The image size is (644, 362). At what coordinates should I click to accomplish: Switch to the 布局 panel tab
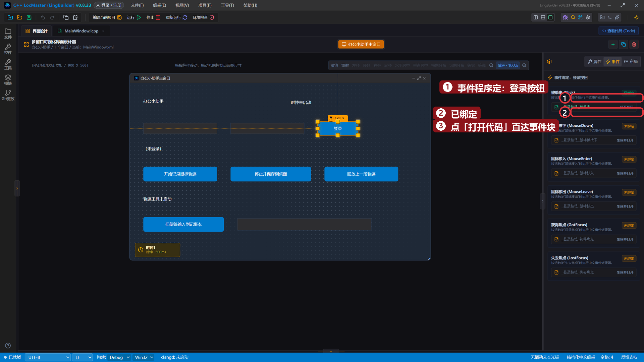631,62
